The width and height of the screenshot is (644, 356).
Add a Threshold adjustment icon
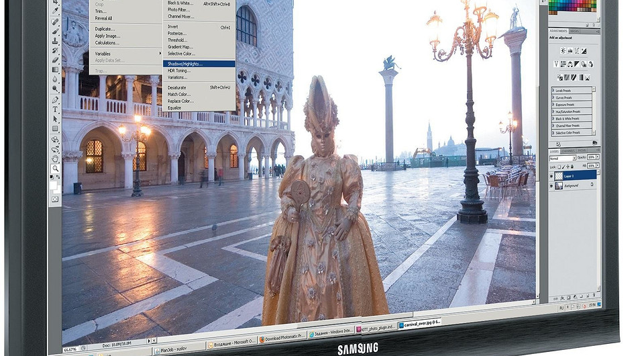click(x=574, y=77)
